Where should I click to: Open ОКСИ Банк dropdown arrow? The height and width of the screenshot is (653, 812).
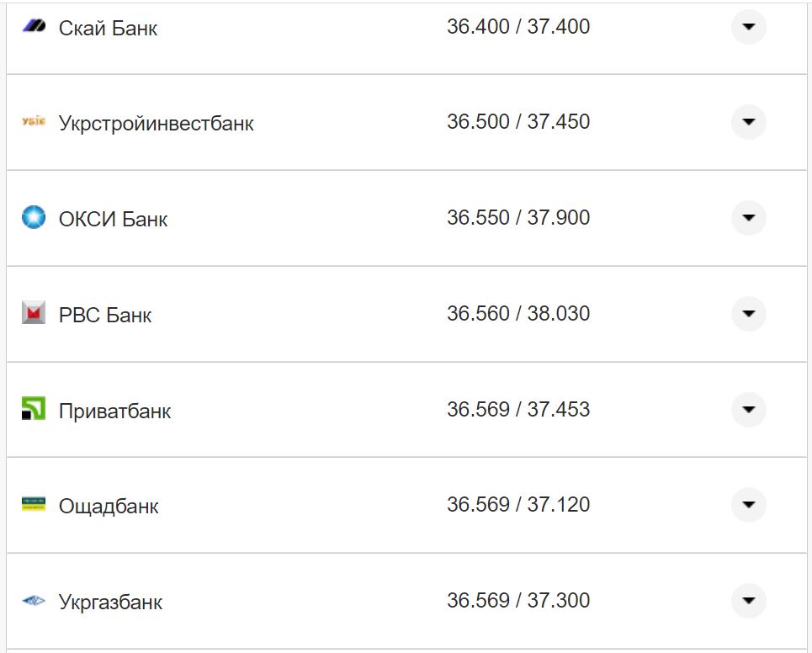point(748,218)
